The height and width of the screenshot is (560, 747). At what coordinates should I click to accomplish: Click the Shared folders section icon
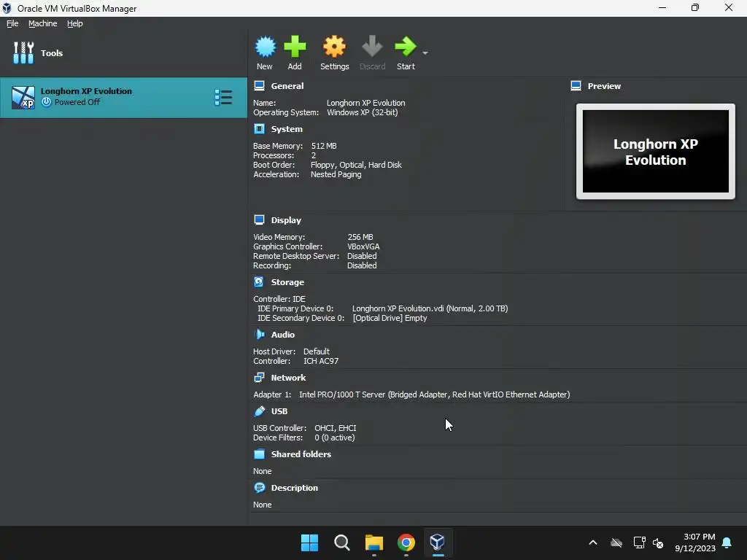(259, 454)
